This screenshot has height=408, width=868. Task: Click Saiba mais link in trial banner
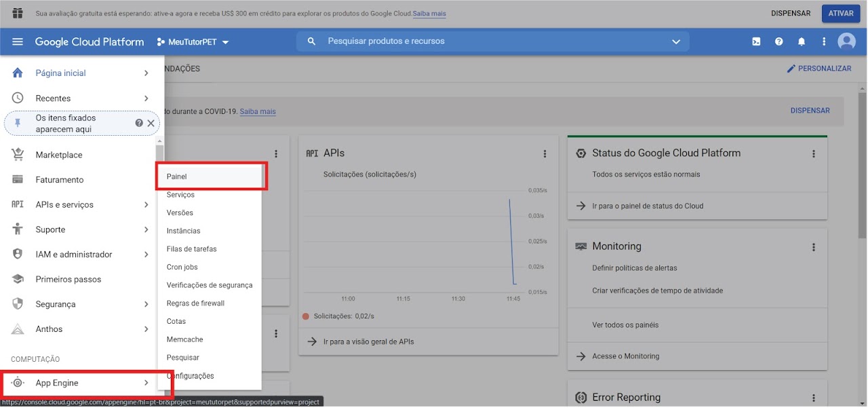point(429,14)
